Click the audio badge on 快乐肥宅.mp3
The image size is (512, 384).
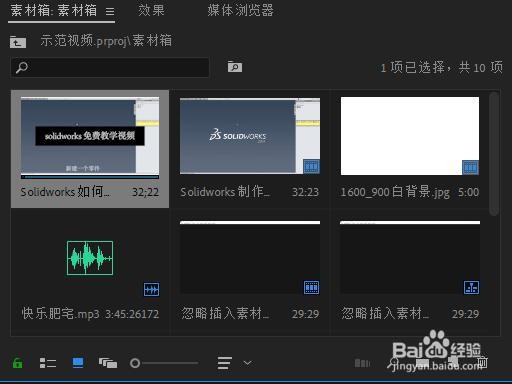tap(151, 289)
